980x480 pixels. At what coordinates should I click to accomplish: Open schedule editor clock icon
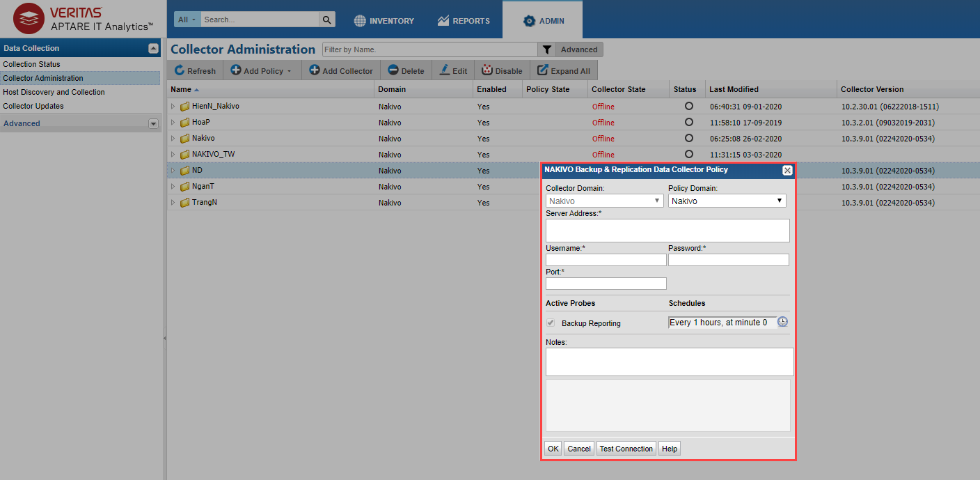pyautogui.click(x=782, y=322)
